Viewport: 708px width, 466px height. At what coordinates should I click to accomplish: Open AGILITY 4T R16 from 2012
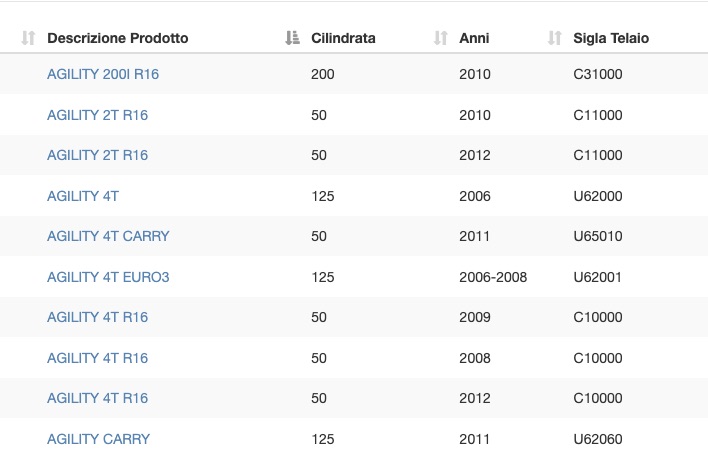(x=98, y=398)
